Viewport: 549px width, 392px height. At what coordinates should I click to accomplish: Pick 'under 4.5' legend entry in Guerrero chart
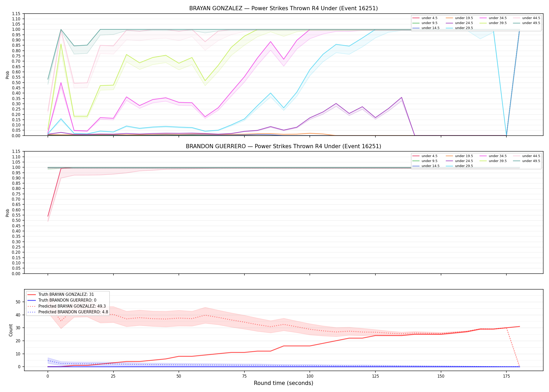pos(425,156)
